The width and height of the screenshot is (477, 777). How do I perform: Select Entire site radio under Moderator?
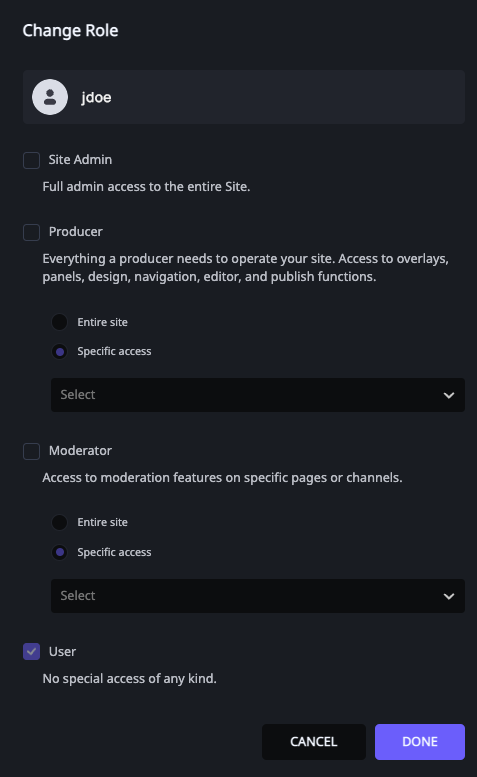[59, 522]
